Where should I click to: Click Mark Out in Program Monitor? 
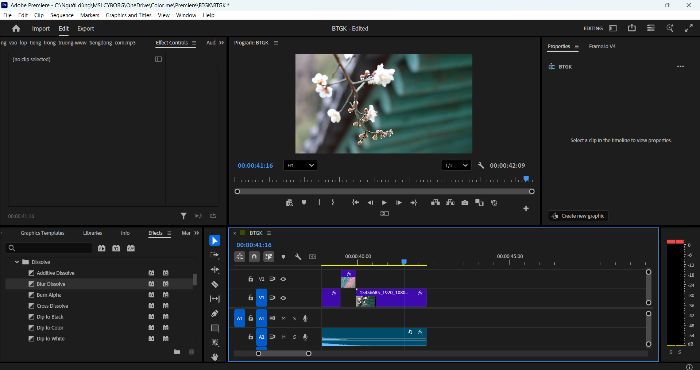(x=333, y=203)
